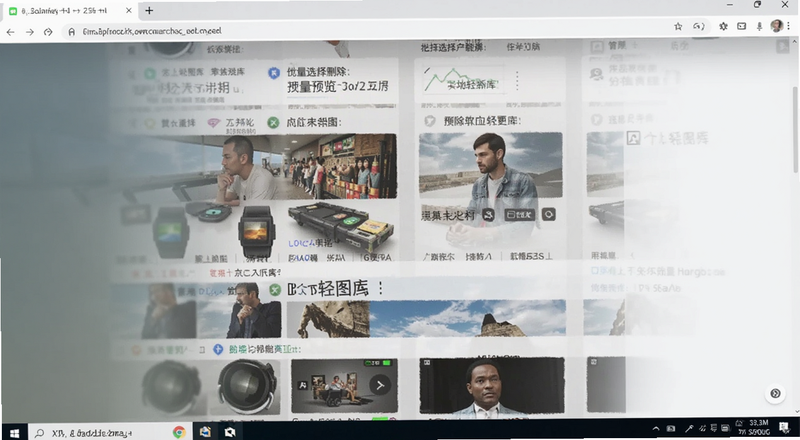This screenshot has height=440, width=800.
Task: Open the vertical dots menu after large heading
Action: tap(381, 289)
